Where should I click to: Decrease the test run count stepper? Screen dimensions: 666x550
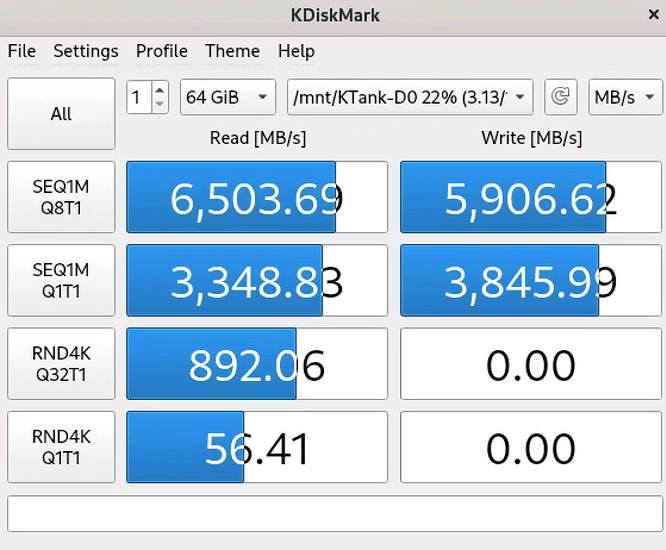[x=160, y=104]
